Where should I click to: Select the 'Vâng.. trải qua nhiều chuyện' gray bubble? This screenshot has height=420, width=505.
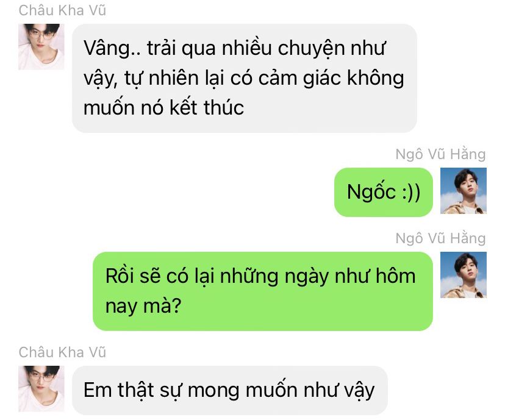245,78
